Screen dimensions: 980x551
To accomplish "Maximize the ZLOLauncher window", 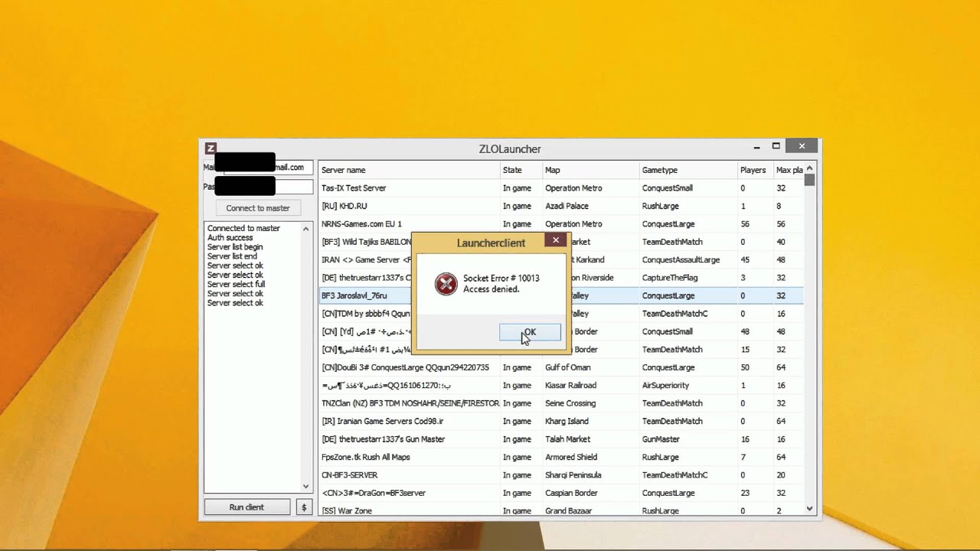I will [776, 146].
